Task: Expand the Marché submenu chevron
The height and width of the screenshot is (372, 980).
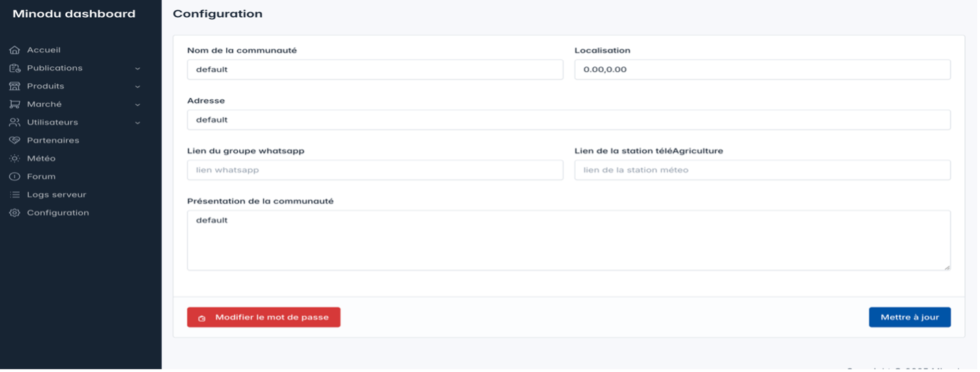Action: point(137,105)
